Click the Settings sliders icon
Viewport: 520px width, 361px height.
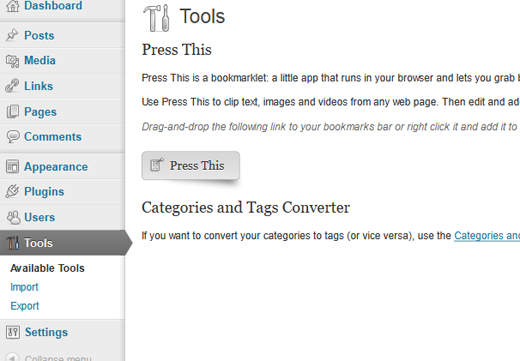pyautogui.click(x=13, y=332)
